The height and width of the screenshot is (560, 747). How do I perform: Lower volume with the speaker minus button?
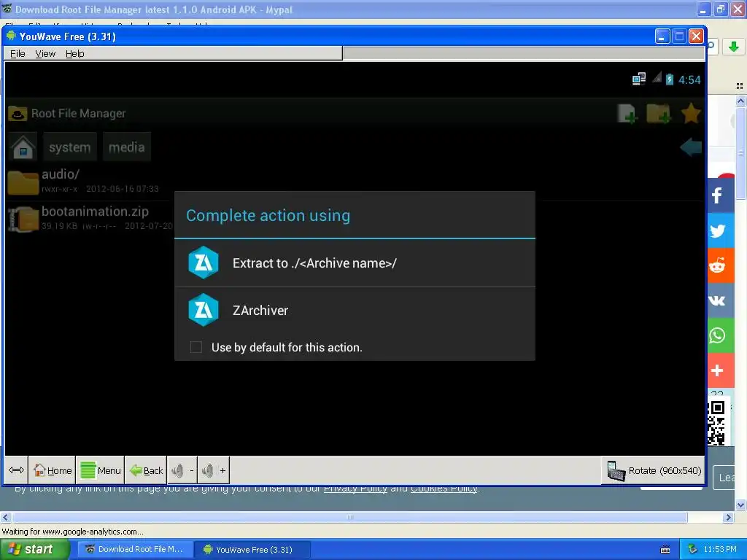coord(182,470)
